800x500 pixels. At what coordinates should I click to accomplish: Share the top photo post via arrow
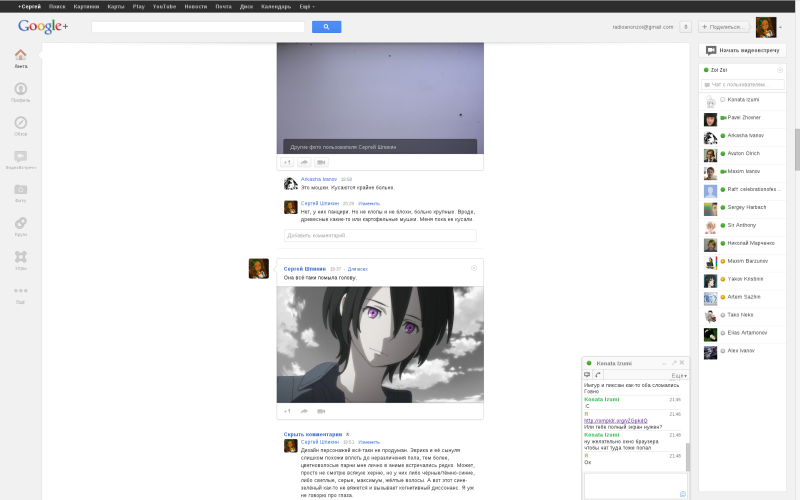tap(304, 162)
